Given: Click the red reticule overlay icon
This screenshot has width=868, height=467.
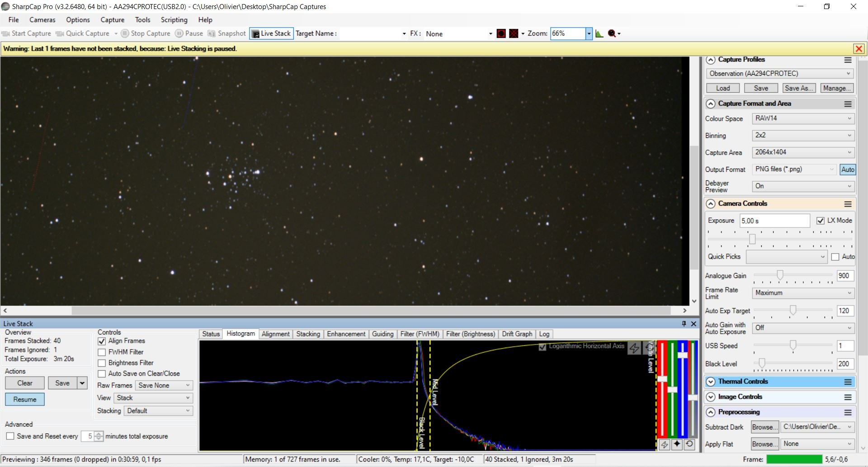Looking at the screenshot, I should tap(501, 33).
